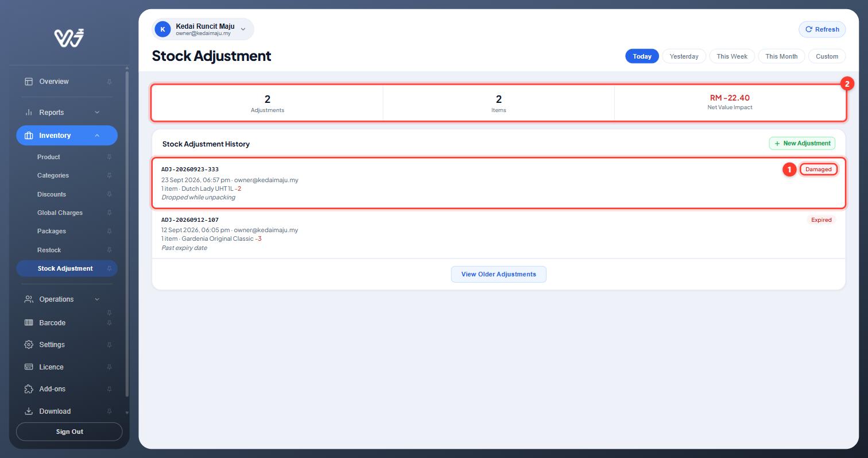Viewport: 868px width, 458px height.
Task: Click the Add-ons puzzle piece icon
Action: [29, 389]
